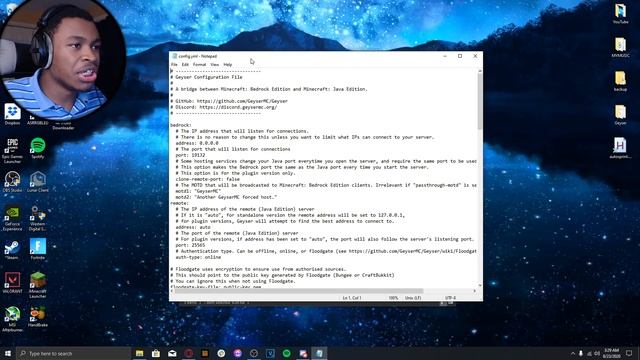Viewport: 640px width, 360px height.
Task: Open the MSI Afterburner desktop shortcut
Action: point(12,318)
